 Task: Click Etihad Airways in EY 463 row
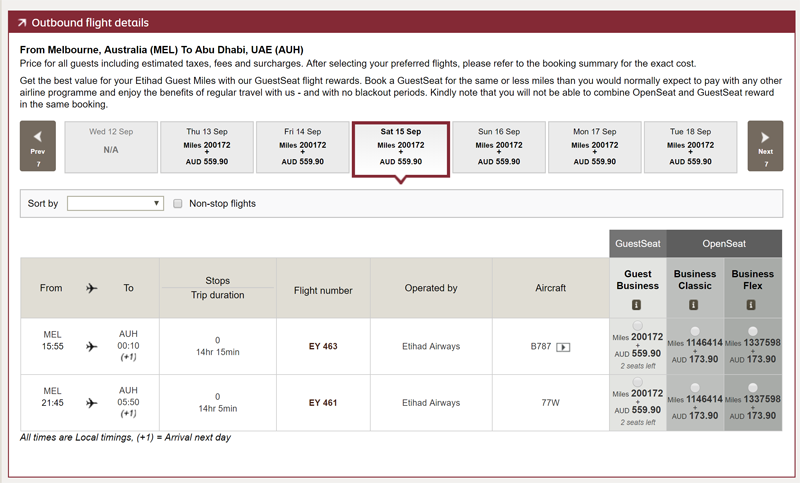(x=431, y=346)
